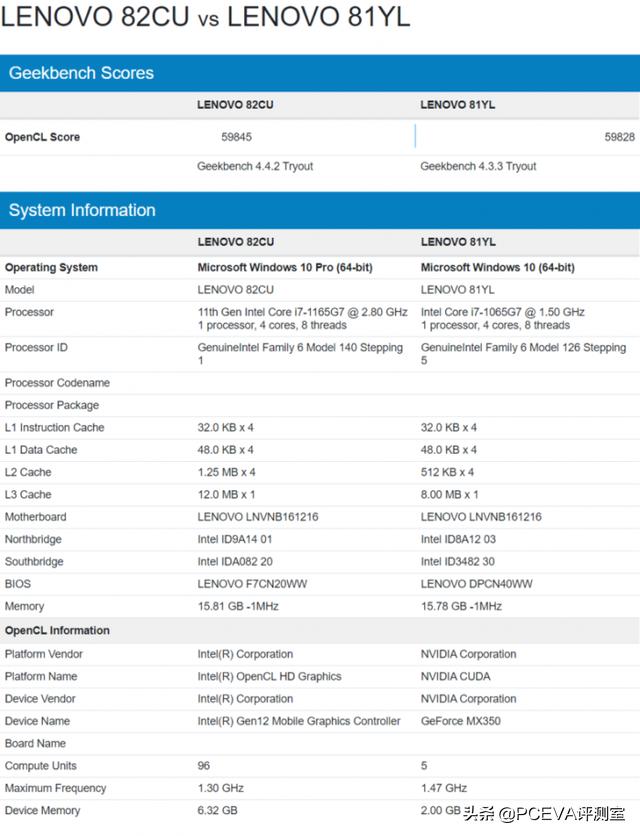Click Microsoft Windows 10 Pro (64-bit) cell
The width and height of the screenshot is (640, 836).
(x=285, y=268)
